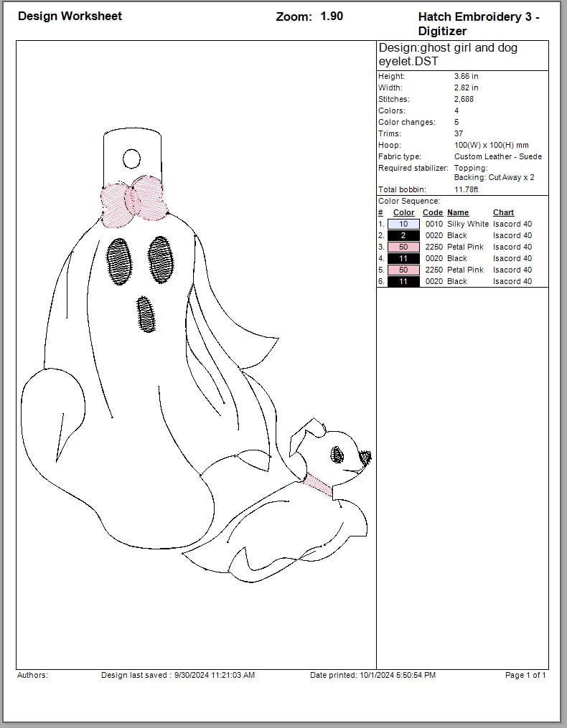Image resolution: width=567 pixels, height=728 pixels.
Task: Click the Code column header
Action: click(432, 212)
